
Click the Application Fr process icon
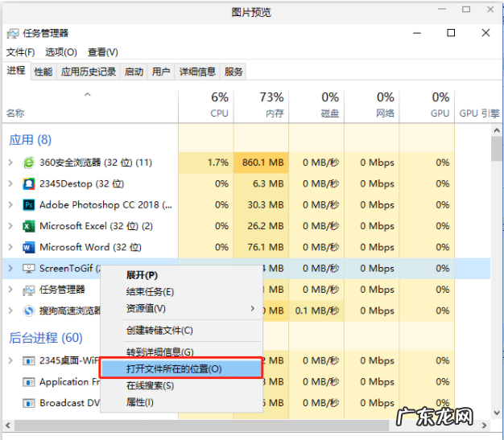29,382
